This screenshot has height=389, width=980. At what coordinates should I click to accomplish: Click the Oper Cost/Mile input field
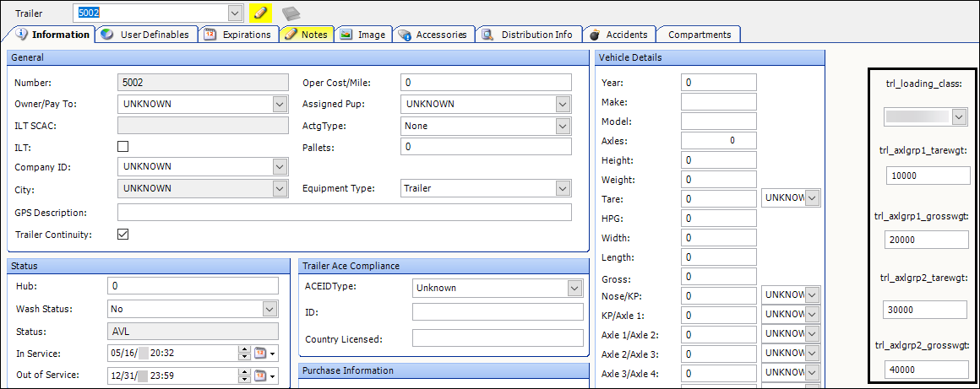point(486,83)
